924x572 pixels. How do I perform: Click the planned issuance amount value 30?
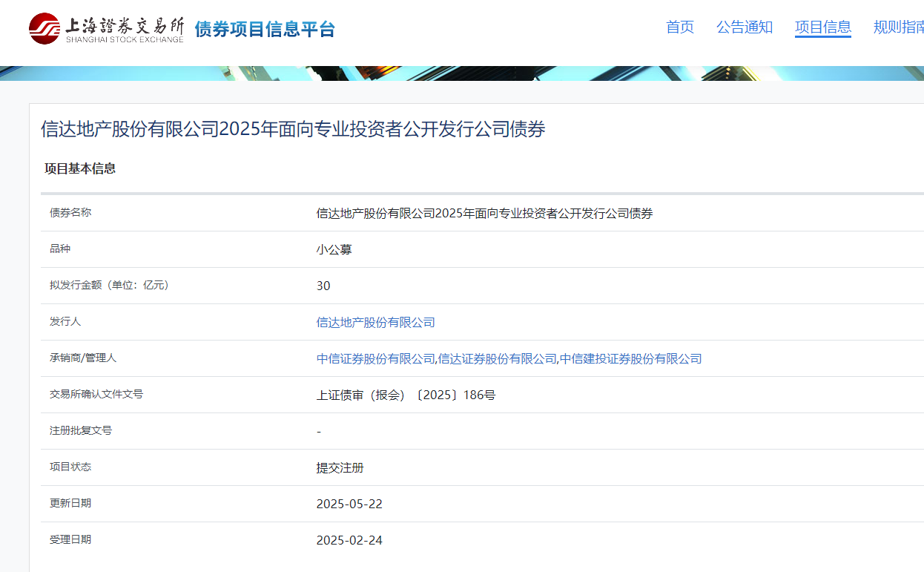tap(323, 286)
